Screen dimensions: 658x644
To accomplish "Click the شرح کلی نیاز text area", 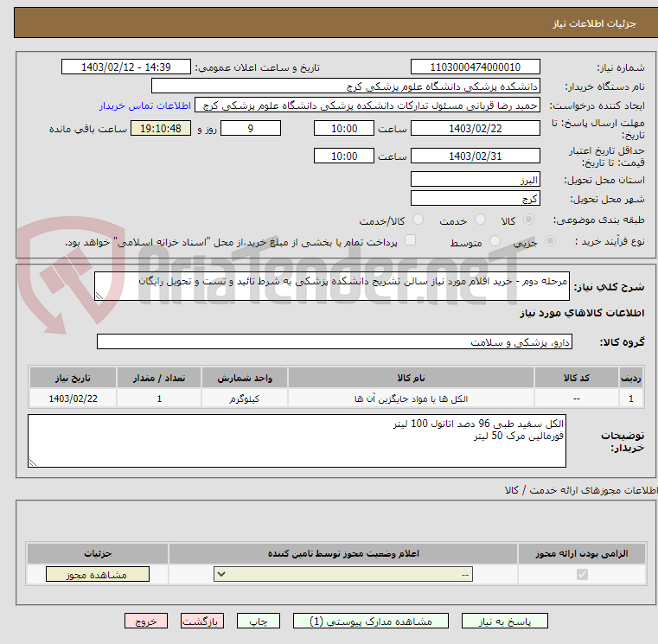I will [x=332, y=286].
